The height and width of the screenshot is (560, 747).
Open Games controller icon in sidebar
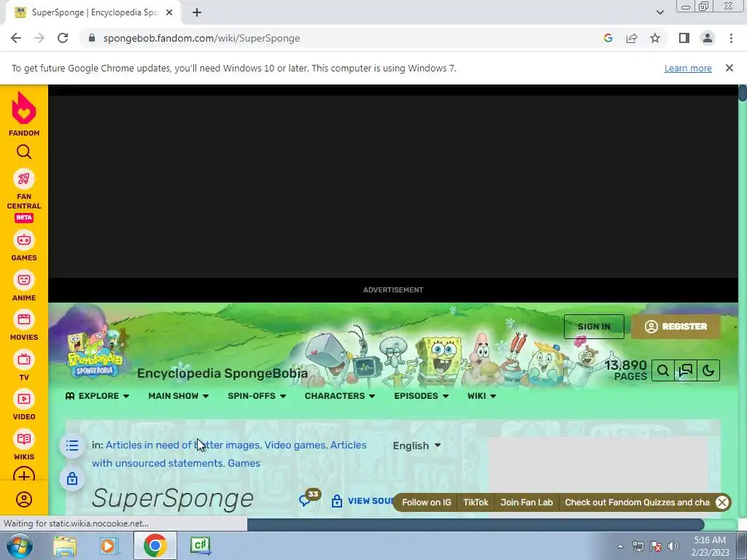[24, 240]
